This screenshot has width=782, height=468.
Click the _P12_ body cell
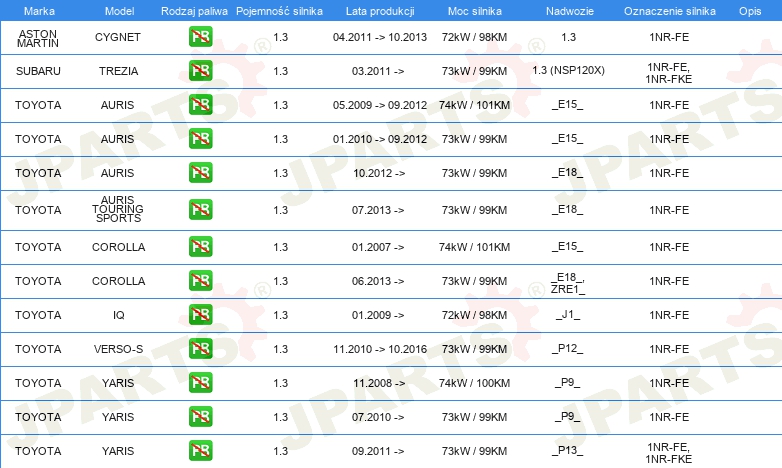[x=568, y=349]
